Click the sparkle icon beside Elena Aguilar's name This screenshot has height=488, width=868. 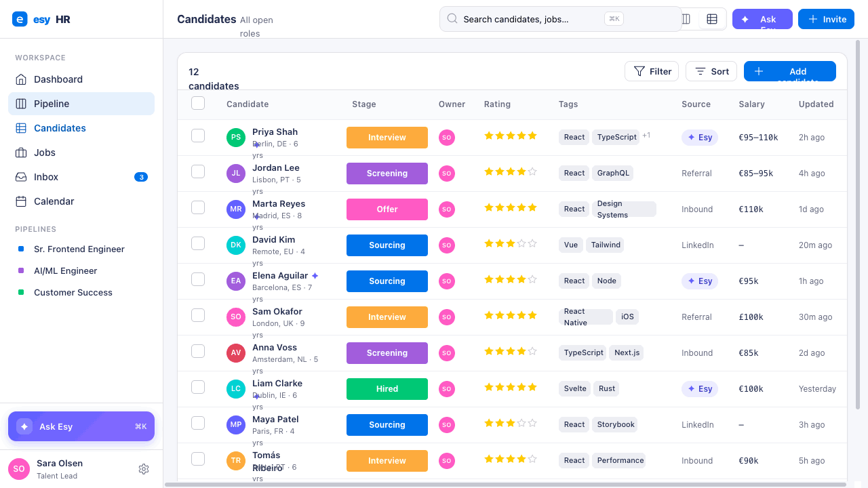coord(315,276)
